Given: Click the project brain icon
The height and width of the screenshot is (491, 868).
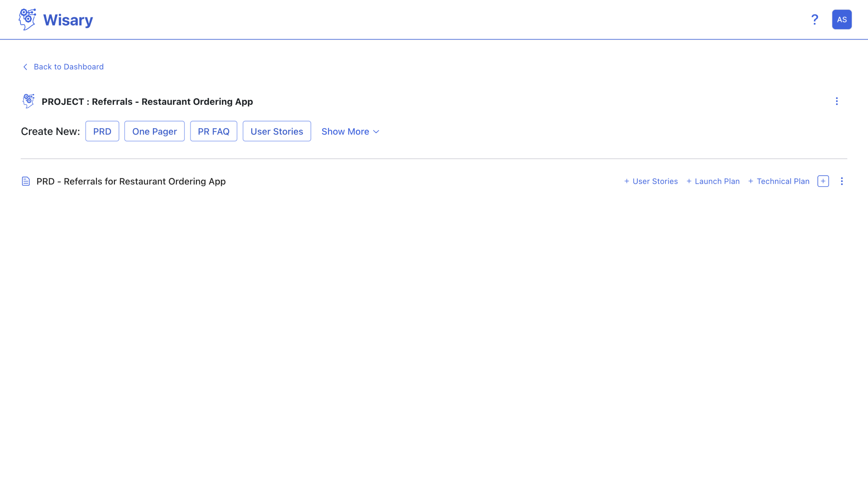Looking at the screenshot, I should coord(28,101).
